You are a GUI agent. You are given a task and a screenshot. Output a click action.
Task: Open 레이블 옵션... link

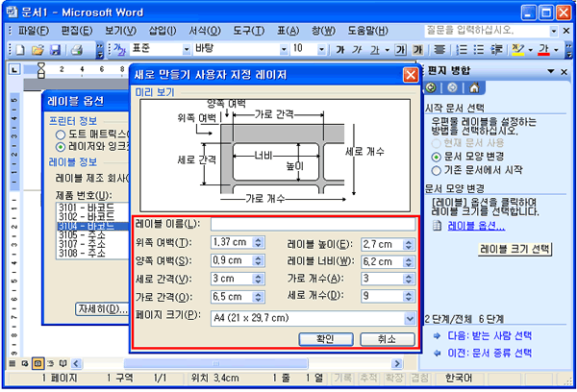(x=476, y=226)
